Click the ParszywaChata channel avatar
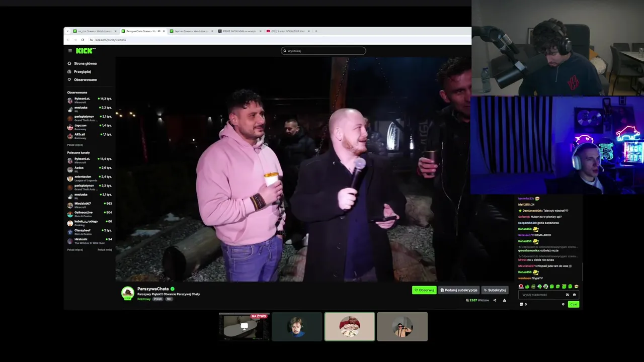The image size is (644, 362). [x=128, y=293]
